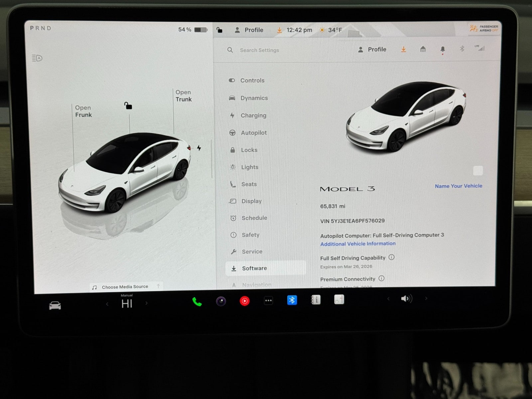Expand the Choose Media Source player
This screenshot has width=532, height=399.
[125, 287]
